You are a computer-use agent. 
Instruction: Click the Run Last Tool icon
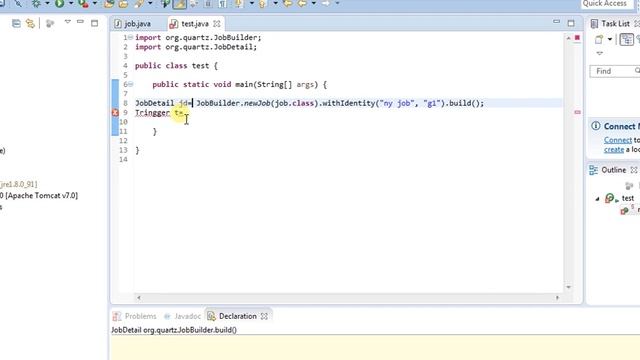pyautogui.click(x=83, y=4)
